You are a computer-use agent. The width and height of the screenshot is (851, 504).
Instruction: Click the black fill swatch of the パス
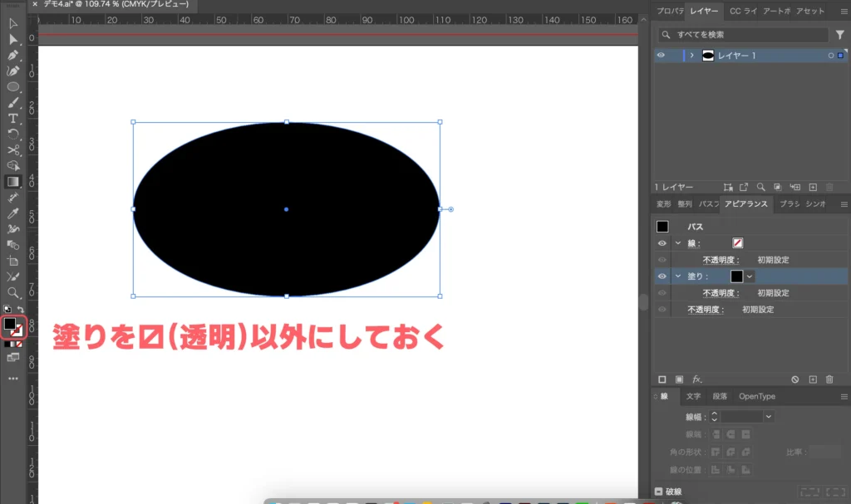662,226
